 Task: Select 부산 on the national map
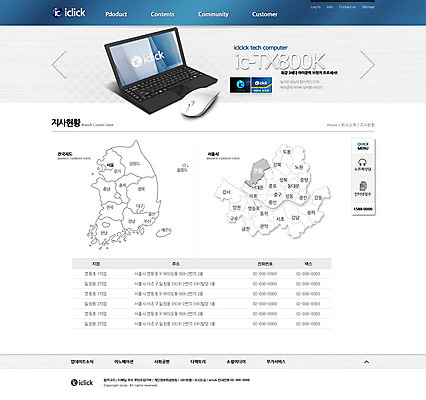tap(147, 221)
